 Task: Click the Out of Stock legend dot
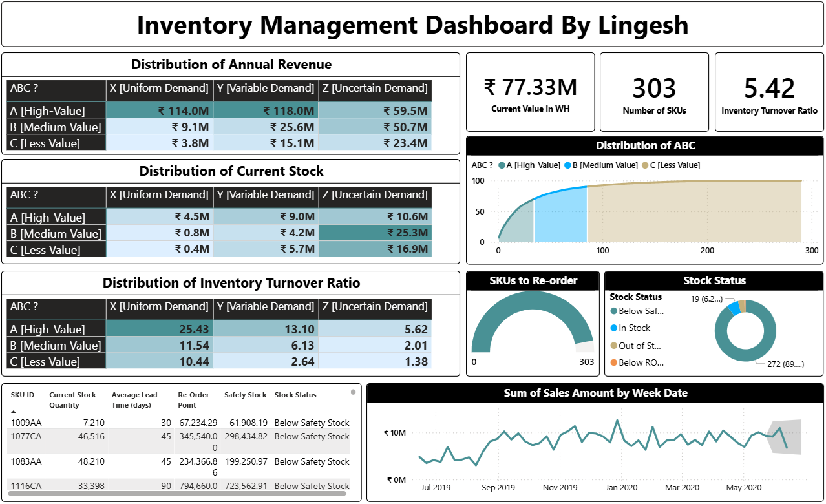[613, 346]
